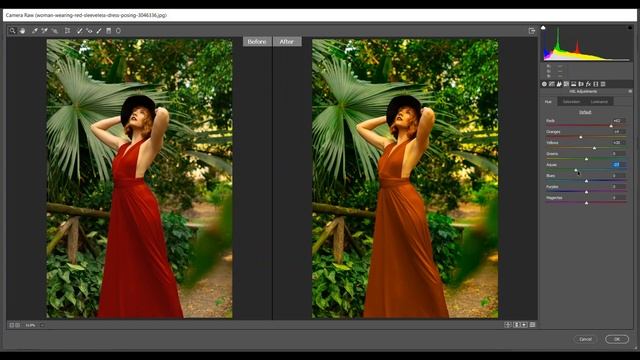
Task: Select the Transform tool
Action: [x=67, y=31]
